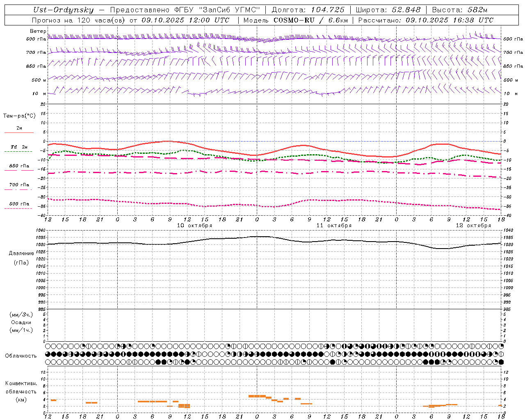The image size is (525, 420).
Task: Click the 'Облачность' cloud cover label
Action: [x=21, y=356]
